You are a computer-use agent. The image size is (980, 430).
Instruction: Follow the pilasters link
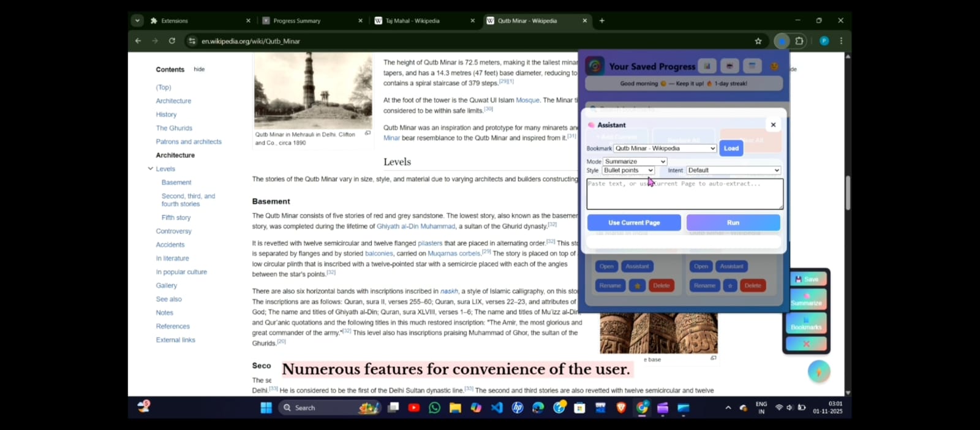point(430,243)
